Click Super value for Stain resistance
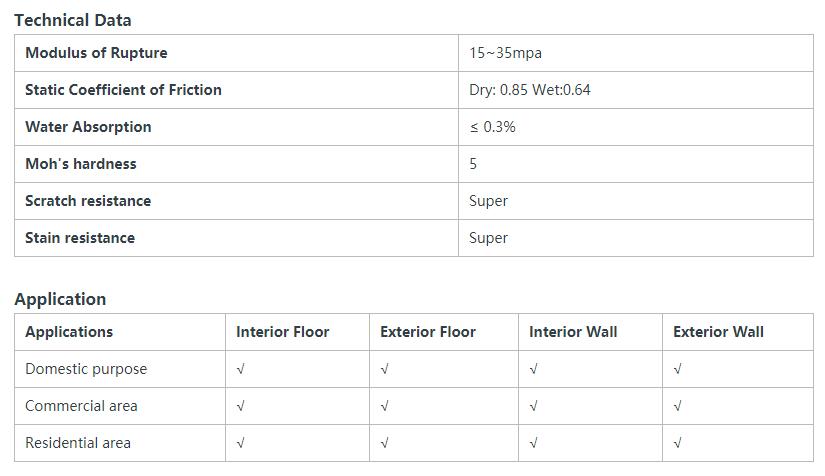This screenshot has height=476, width=825. [488, 238]
